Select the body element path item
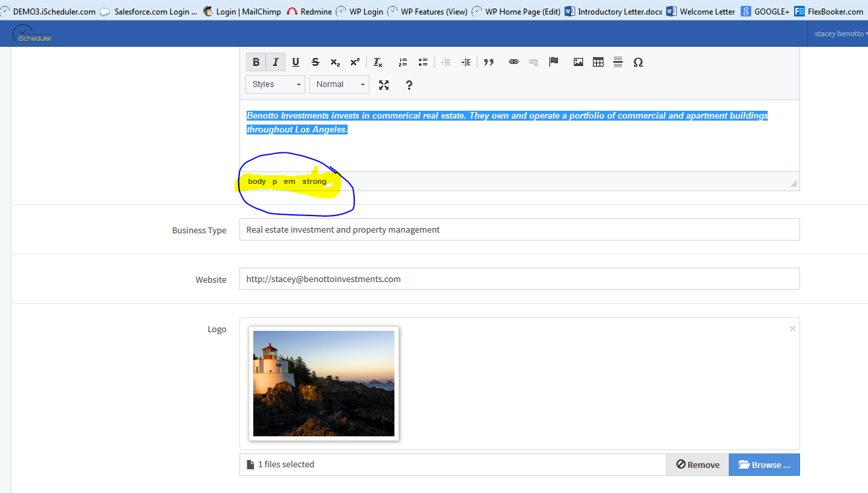Viewport: 868px width, 493px height. (257, 181)
